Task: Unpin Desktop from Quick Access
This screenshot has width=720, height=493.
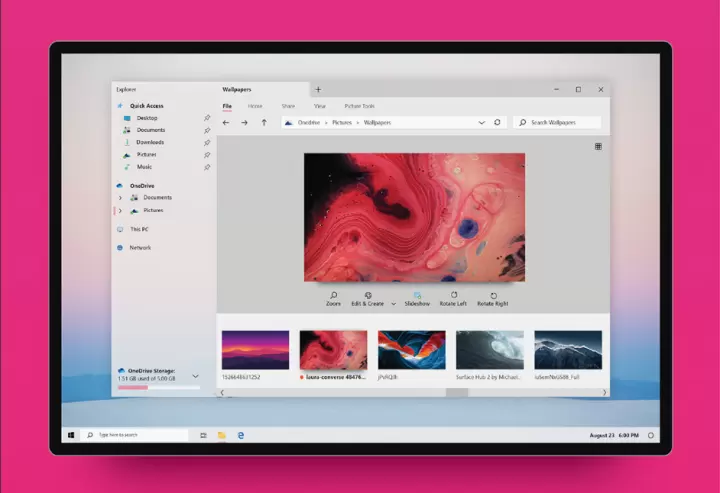Action: [x=207, y=118]
